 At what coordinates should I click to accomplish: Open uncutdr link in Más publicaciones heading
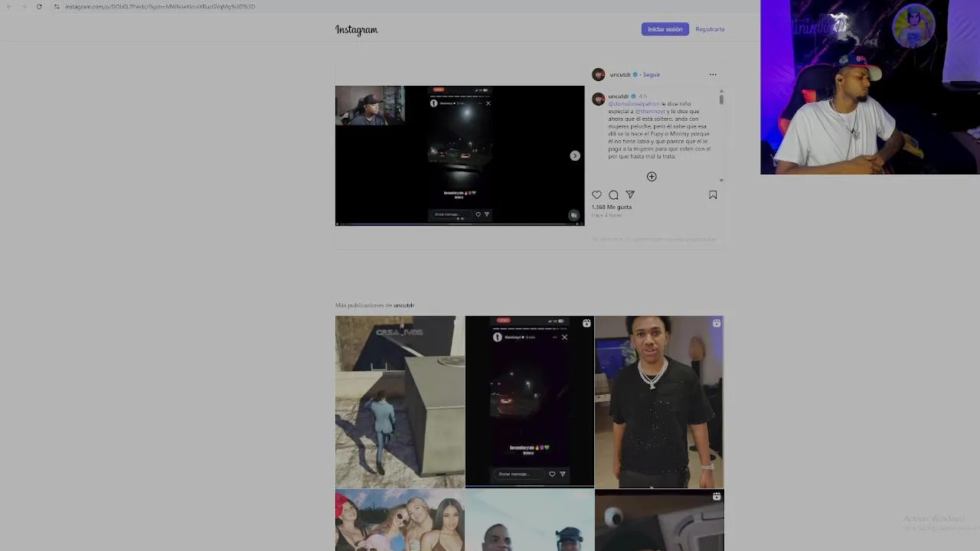403,305
